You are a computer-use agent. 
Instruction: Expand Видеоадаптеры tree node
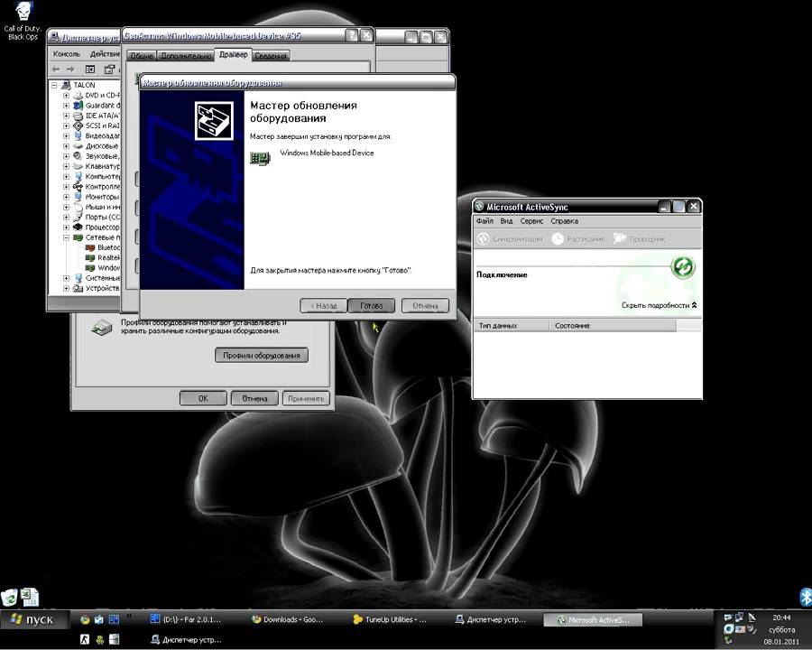(x=66, y=135)
